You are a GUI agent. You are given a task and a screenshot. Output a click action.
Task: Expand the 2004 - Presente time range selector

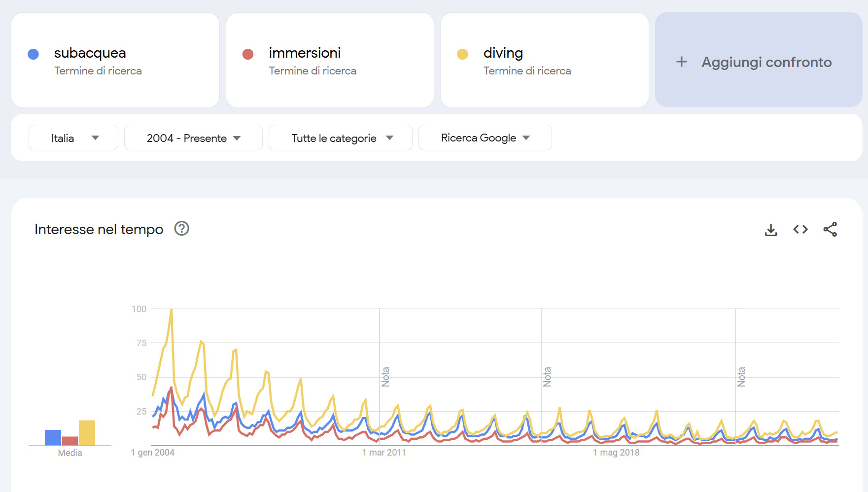point(193,138)
